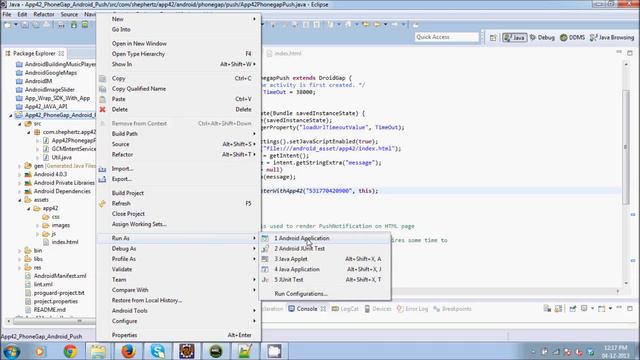Open Firefox from the taskbar
The image size is (640, 360).
pyautogui.click(x=128, y=351)
